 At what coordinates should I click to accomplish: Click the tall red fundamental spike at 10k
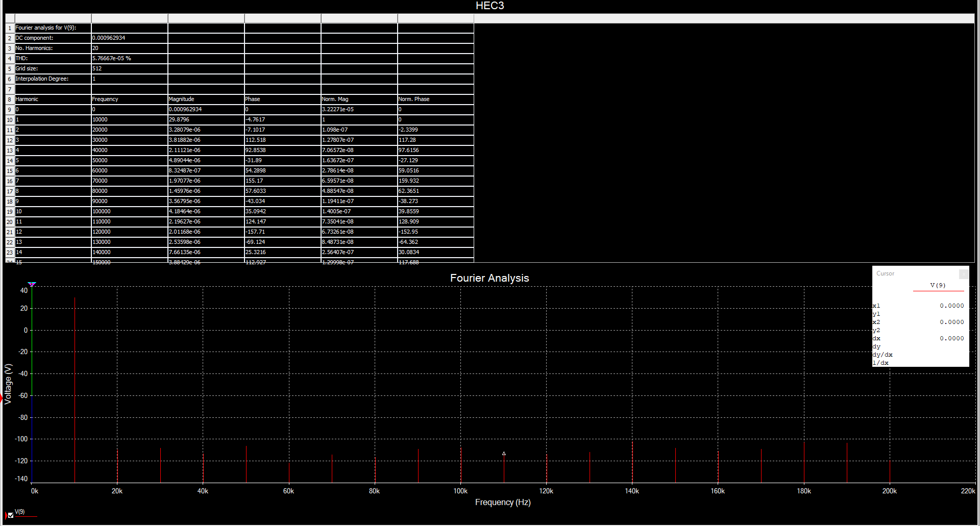coord(75,390)
